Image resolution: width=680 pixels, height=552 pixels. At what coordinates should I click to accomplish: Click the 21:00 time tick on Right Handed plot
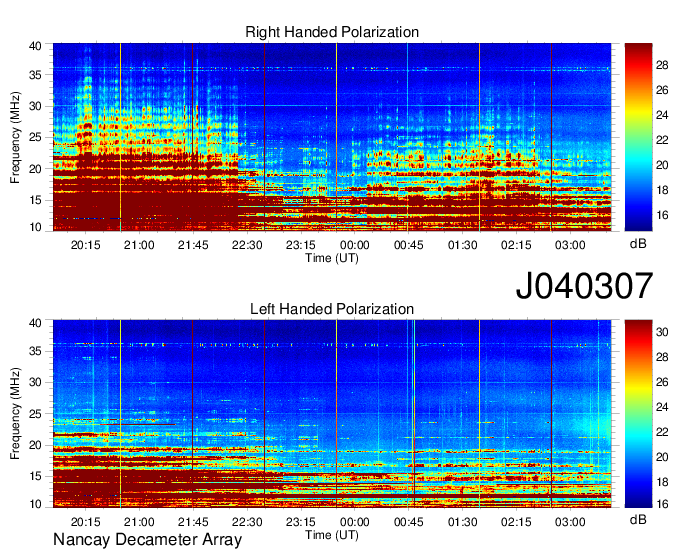[139, 245]
